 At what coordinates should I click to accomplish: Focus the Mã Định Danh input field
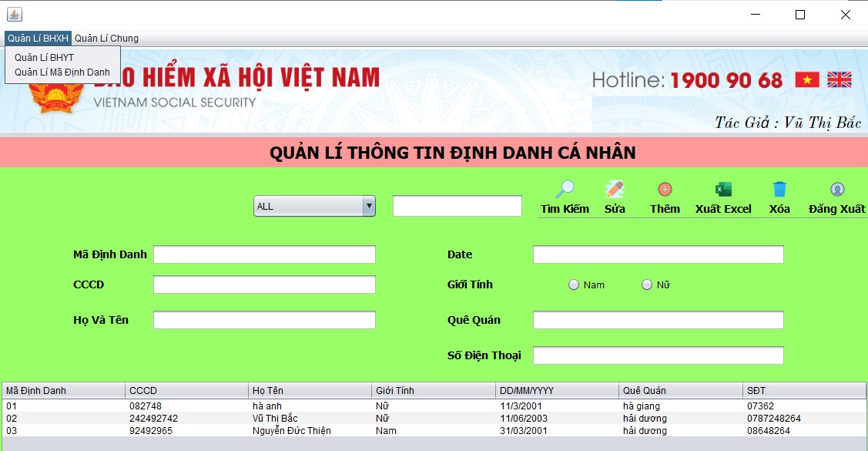pos(265,254)
